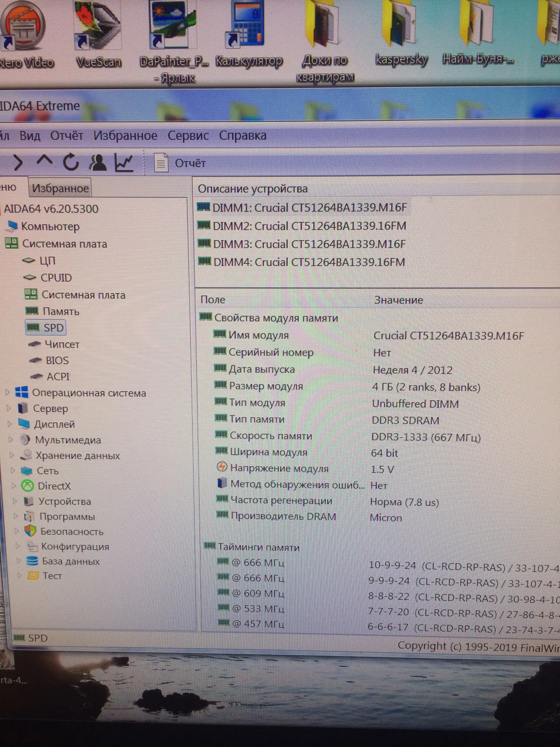Image resolution: width=560 pixels, height=747 pixels.
Task: Expand the Сеть tree node
Action: click(x=13, y=471)
